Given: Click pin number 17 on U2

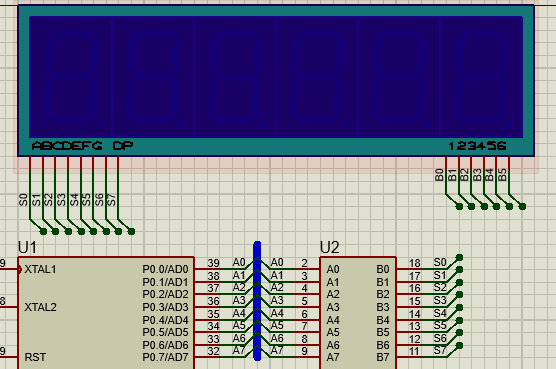Looking at the screenshot, I should 414,276.
